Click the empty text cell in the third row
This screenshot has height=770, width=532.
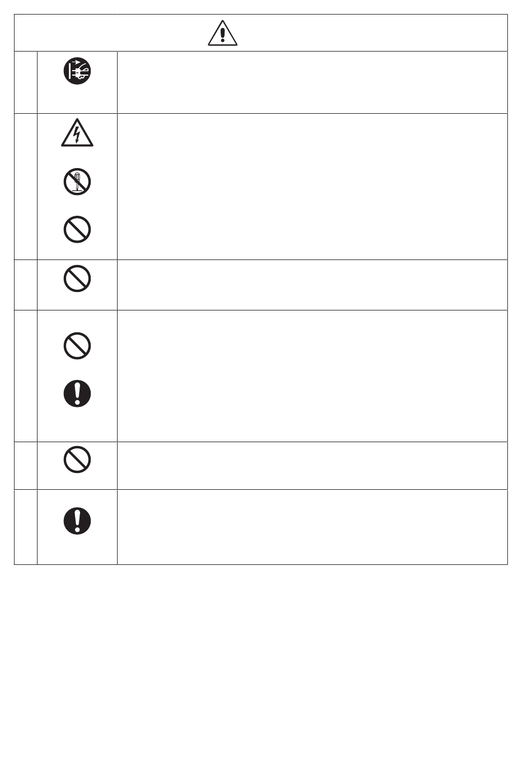pyautogui.click(x=312, y=285)
